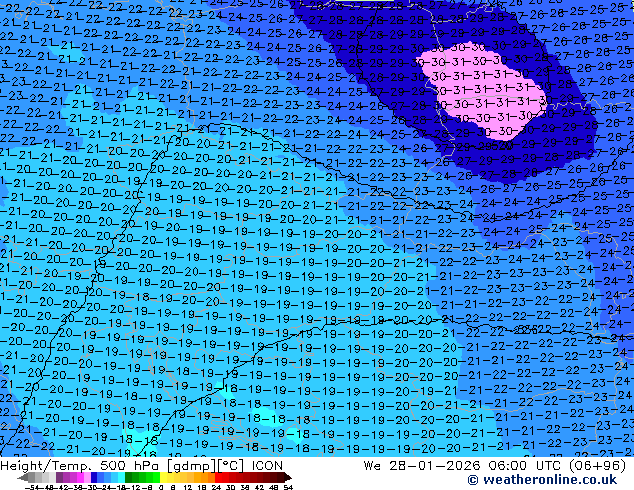This screenshot has height=490, width=634.
Task: Click the yellow swatch in the color legend
Action: (x=164, y=477)
